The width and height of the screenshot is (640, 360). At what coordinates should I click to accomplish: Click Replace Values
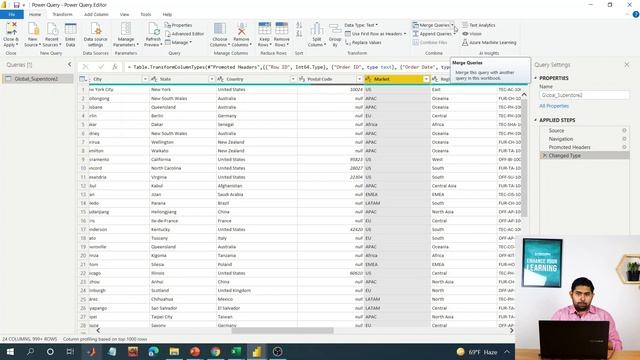click(363, 42)
